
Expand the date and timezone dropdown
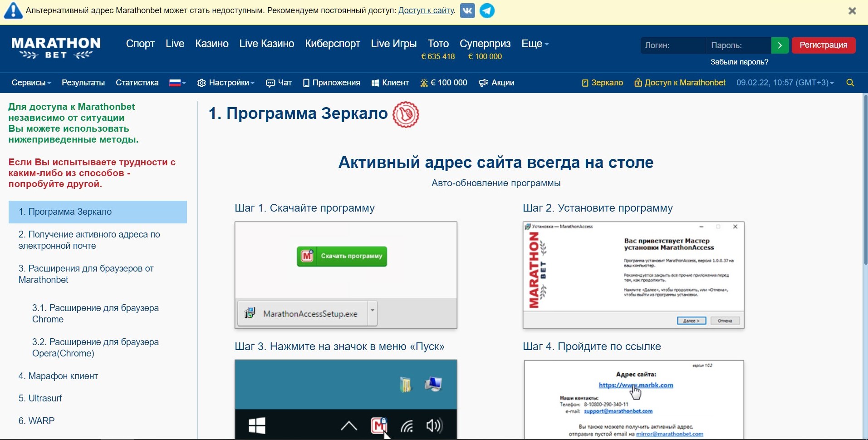point(785,83)
